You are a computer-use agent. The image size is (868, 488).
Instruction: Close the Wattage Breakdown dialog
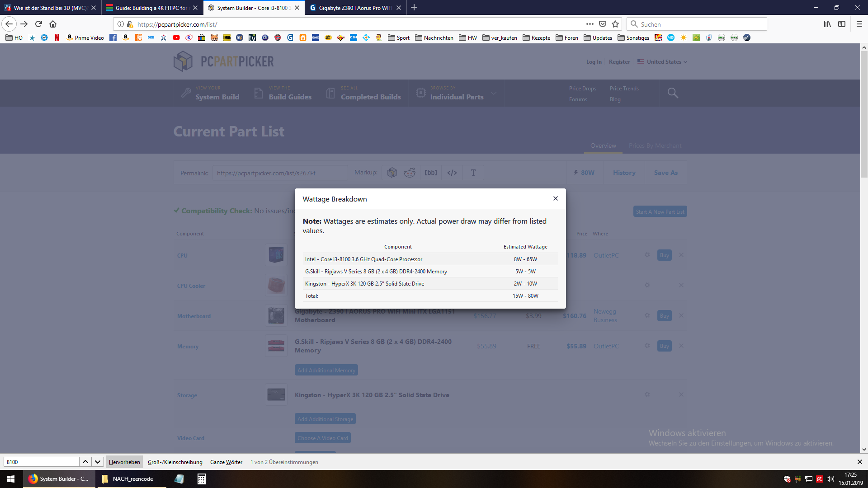click(x=556, y=198)
